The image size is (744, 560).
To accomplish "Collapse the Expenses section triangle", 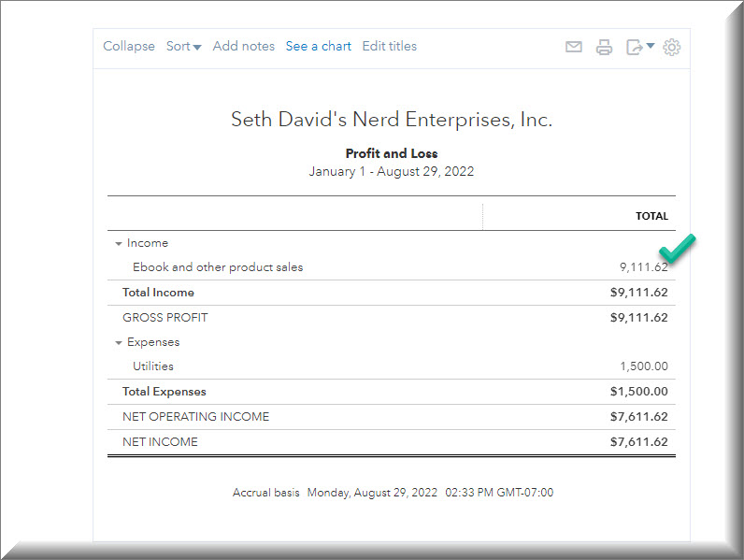I will tap(119, 342).
